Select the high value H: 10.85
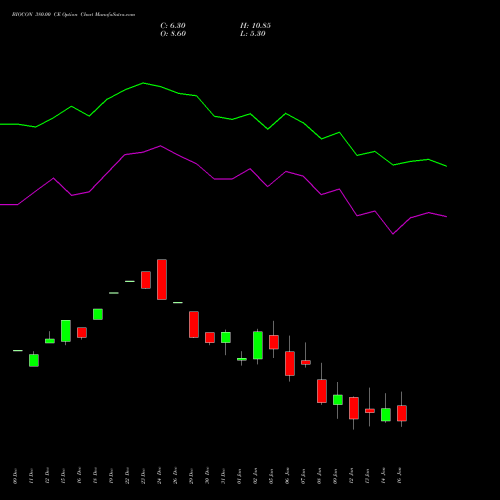 point(255,26)
